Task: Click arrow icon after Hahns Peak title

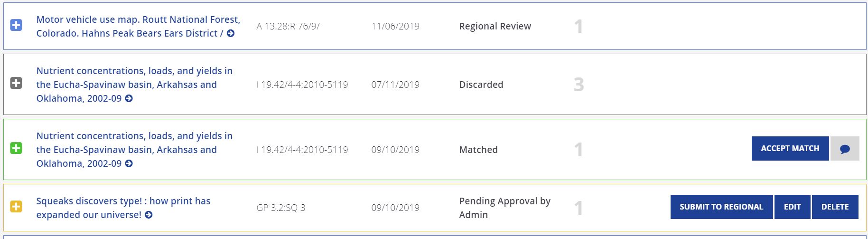Action: 231,33
